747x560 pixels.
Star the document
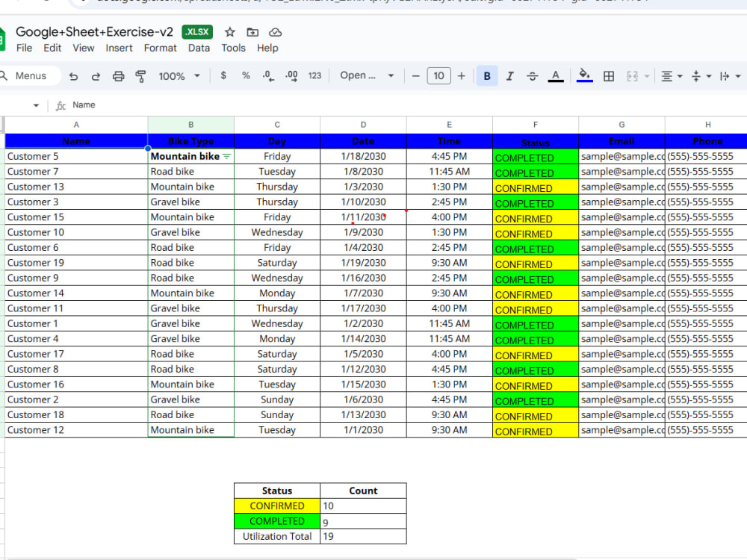(229, 32)
